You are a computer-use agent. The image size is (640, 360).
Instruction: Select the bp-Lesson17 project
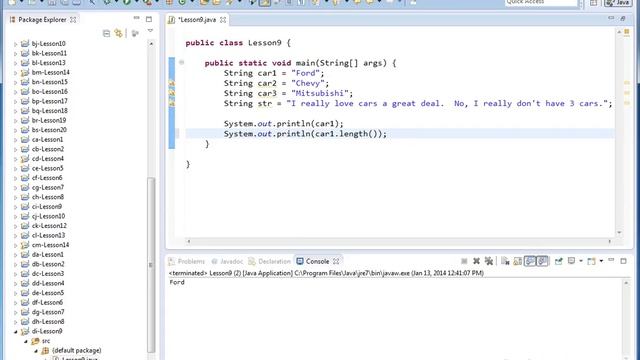[x=49, y=101]
